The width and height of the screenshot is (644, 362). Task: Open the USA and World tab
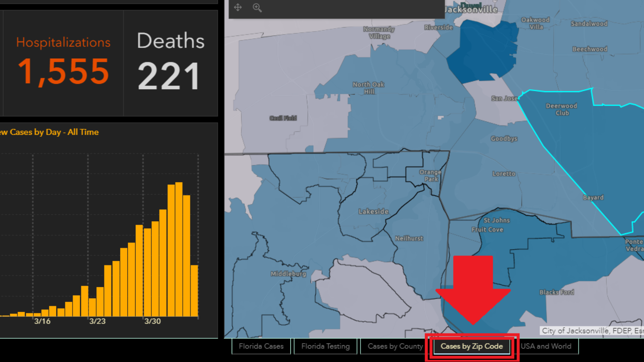[x=546, y=346]
